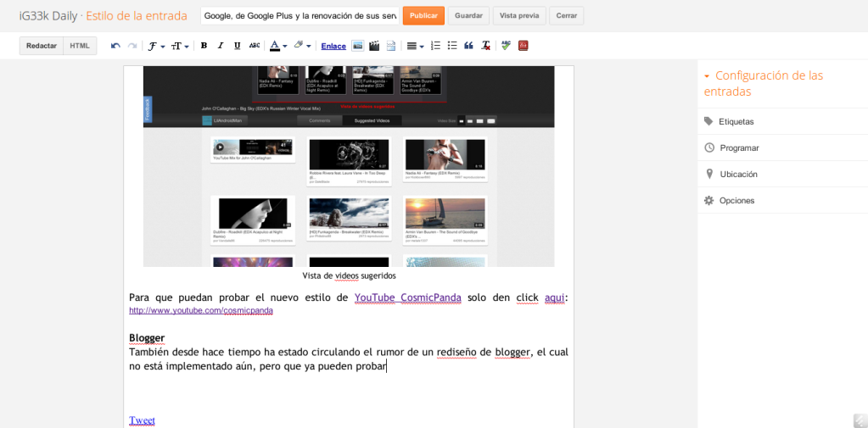Switch to the HTML editor tab

coord(80,46)
